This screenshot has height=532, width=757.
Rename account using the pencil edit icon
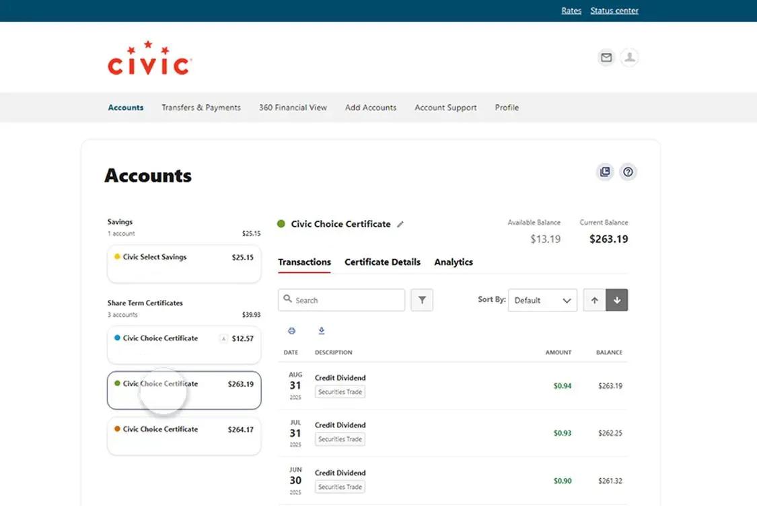400,224
